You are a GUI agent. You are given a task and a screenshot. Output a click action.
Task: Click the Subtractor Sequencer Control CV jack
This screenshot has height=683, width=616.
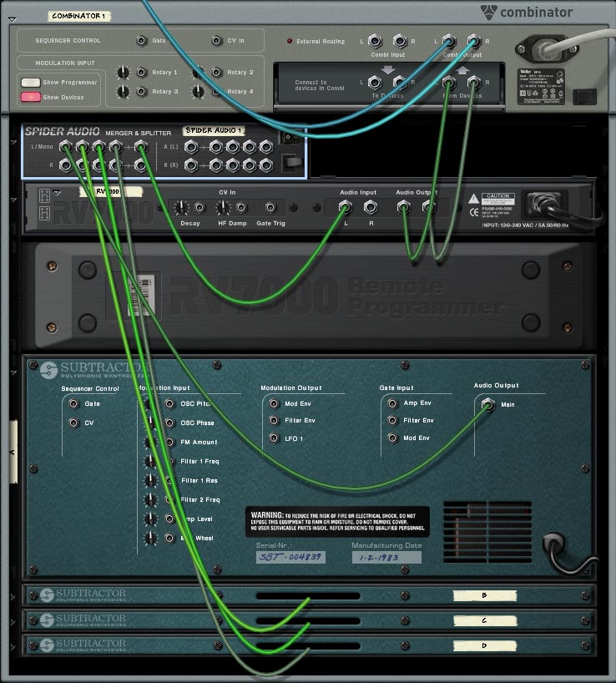click(x=73, y=422)
